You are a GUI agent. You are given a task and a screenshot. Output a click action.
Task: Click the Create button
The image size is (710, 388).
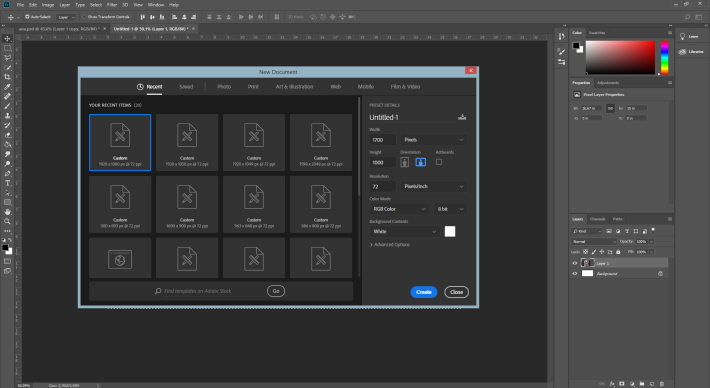pos(424,292)
